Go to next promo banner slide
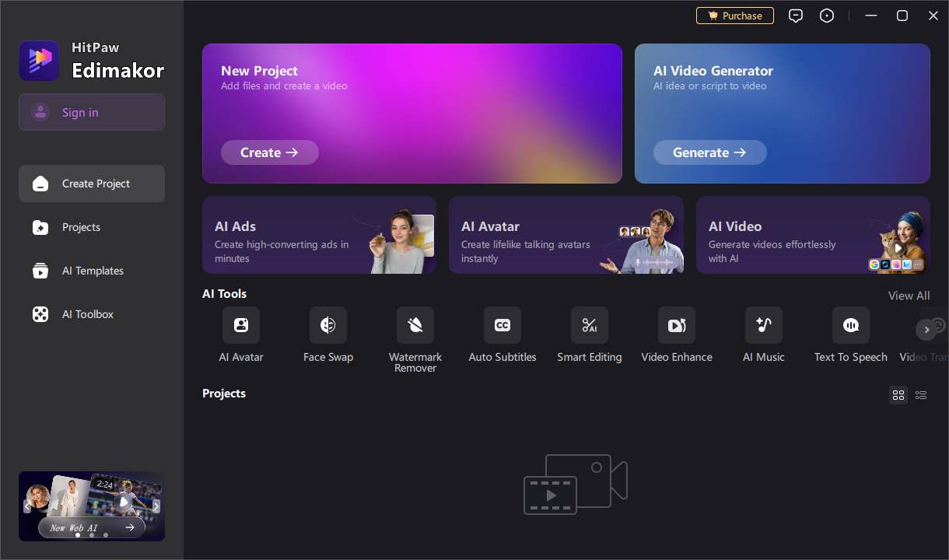This screenshot has height=560, width=949. [156, 506]
